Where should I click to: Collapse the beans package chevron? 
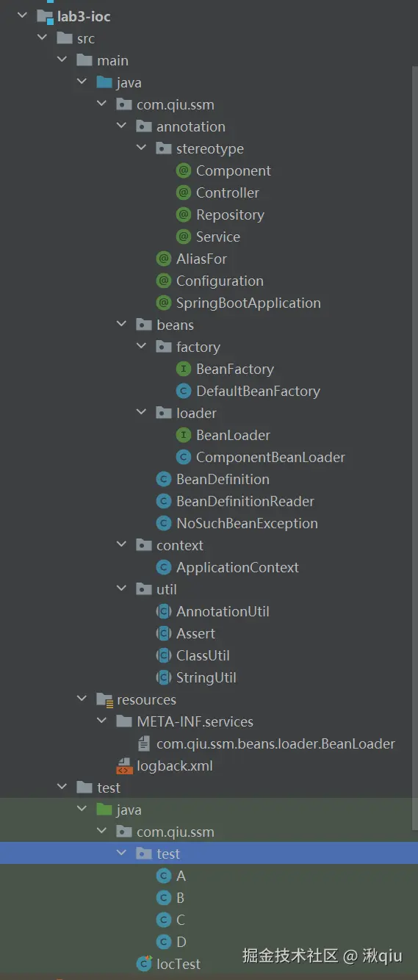pos(122,325)
